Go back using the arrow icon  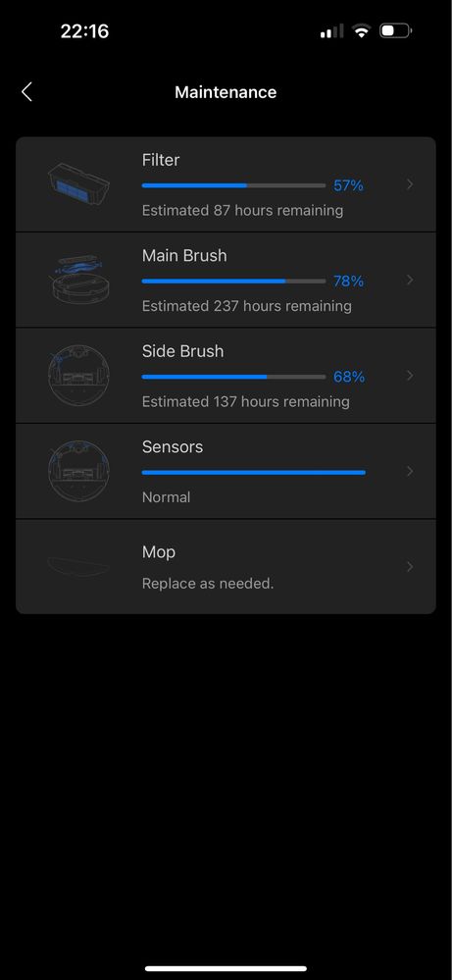tap(26, 92)
